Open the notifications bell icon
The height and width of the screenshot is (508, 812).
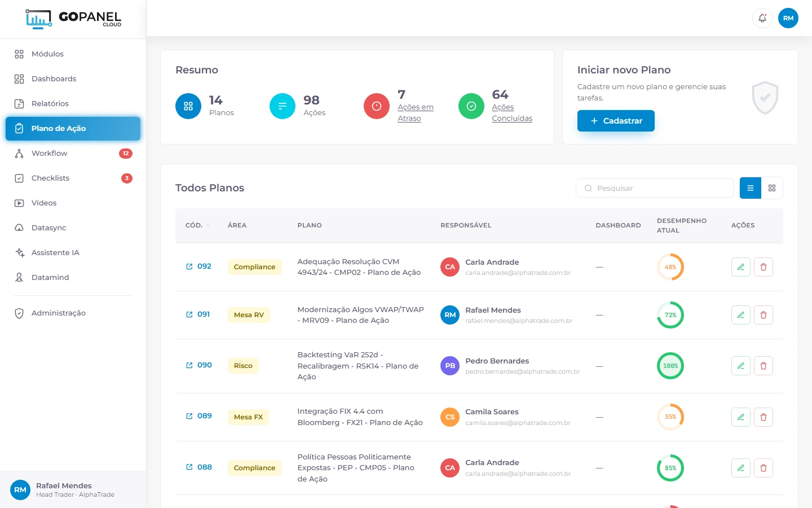[762, 18]
